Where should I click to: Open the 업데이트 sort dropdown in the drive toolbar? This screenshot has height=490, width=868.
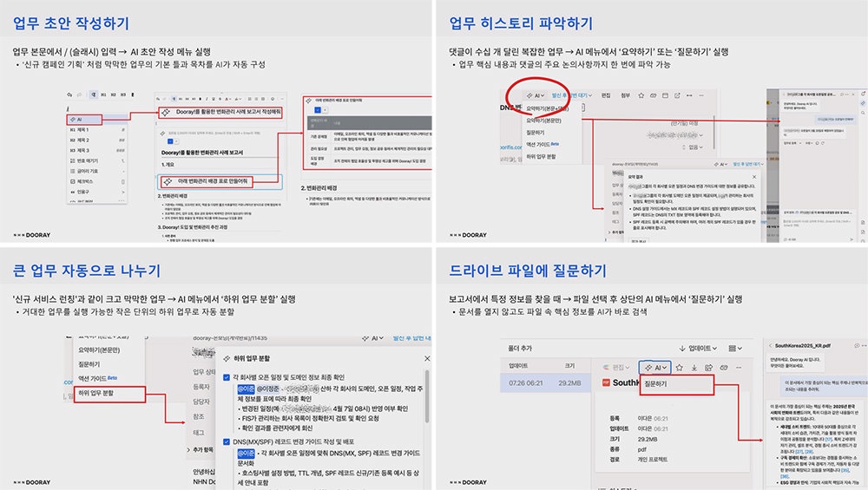[698, 349]
